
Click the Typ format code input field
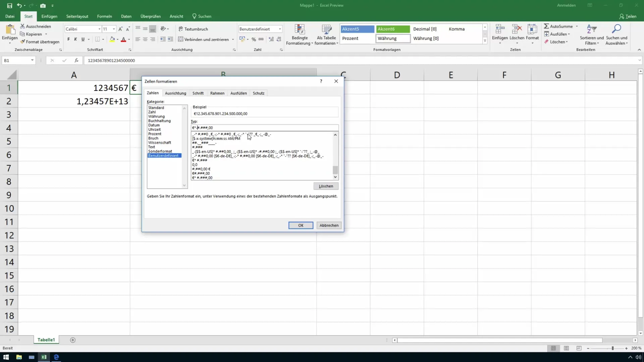coord(265,128)
